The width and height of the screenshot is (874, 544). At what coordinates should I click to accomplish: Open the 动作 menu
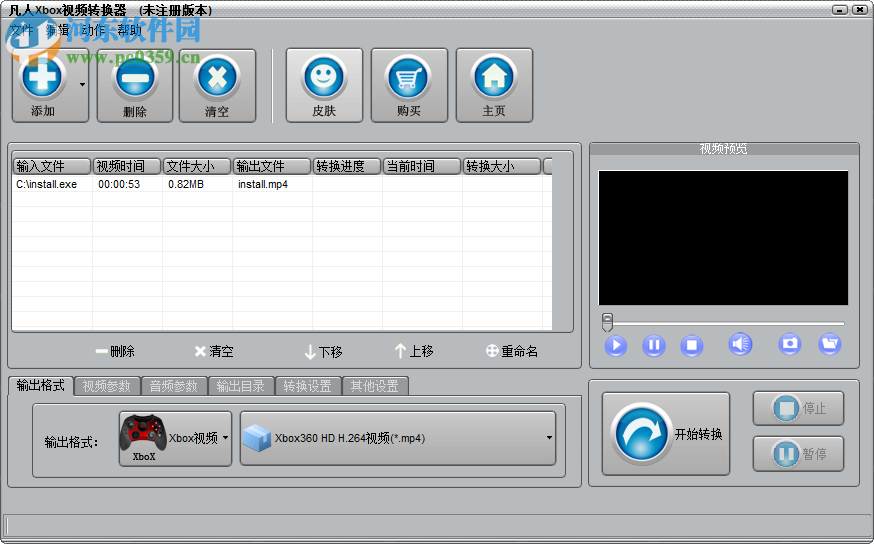pyautogui.click(x=93, y=30)
